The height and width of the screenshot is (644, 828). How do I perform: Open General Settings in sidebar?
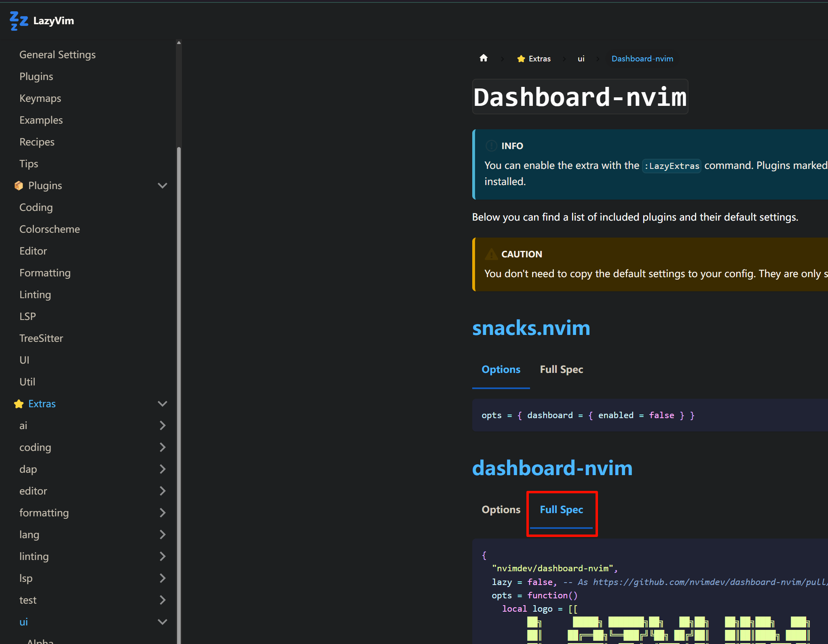pyautogui.click(x=57, y=55)
